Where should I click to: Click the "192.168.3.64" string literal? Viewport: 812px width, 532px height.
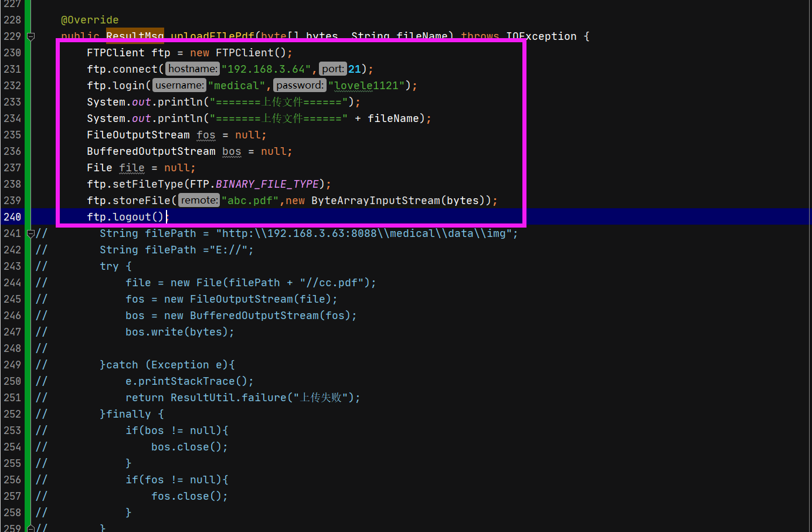[266, 69]
